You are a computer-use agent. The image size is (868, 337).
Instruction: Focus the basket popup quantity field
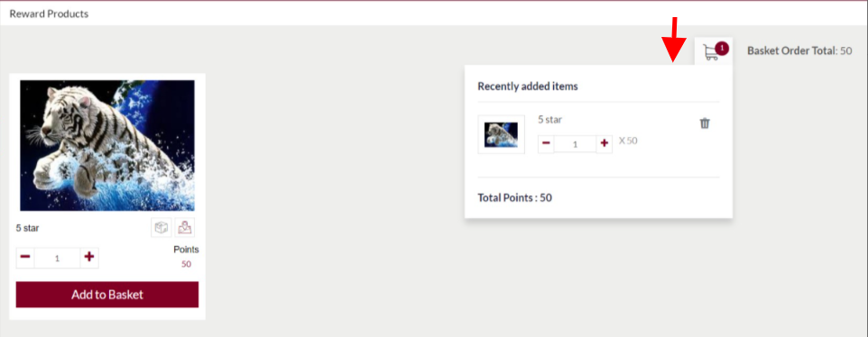tap(575, 144)
